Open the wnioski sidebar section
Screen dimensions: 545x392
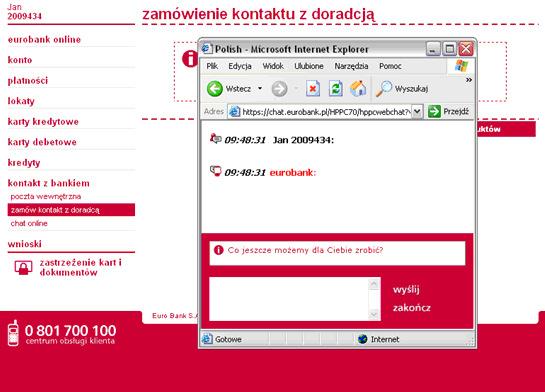coord(25,244)
